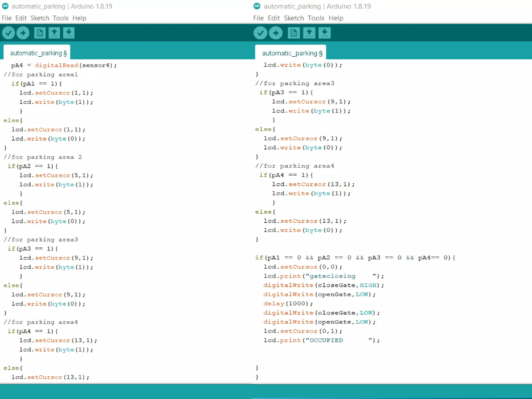The height and width of the screenshot is (399, 532).
Task: Click Verify checkmark icon in left window
Action: pyautogui.click(x=8, y=33)
